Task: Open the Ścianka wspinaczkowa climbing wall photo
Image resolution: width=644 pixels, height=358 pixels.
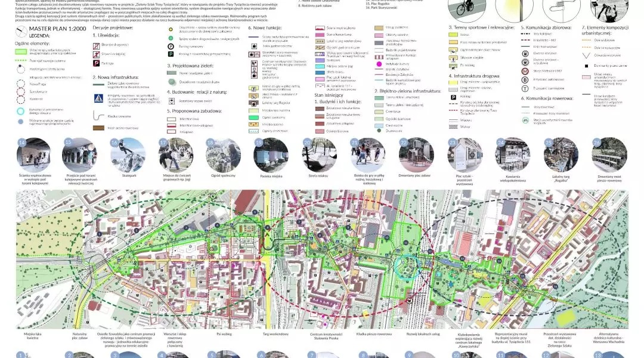Action: point(33,155)
